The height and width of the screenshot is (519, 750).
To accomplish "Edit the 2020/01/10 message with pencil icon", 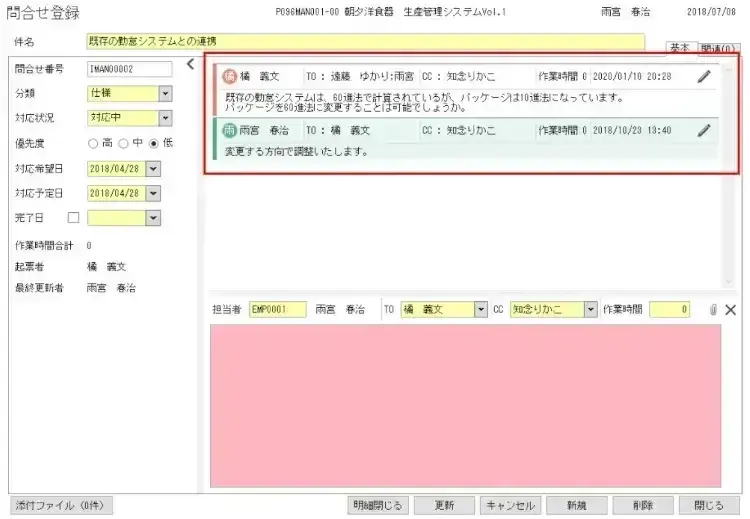I will click(x=704, y=77).
